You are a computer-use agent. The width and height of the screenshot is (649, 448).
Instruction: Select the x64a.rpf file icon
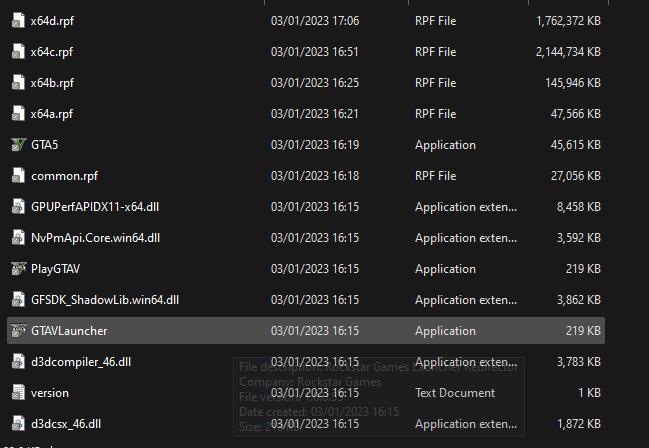point(18,114)
